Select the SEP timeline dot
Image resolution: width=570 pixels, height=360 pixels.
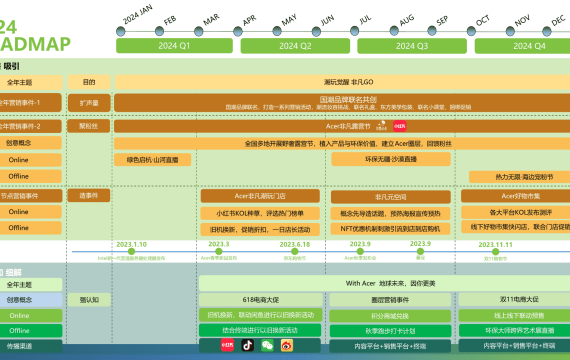(x=432, y=31)
